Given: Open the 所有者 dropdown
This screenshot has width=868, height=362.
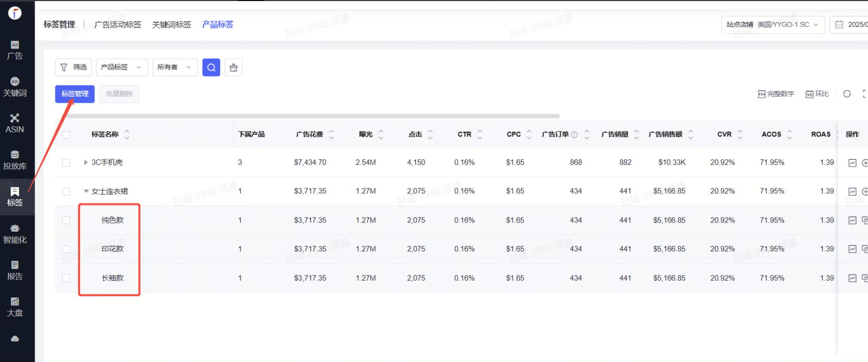Looking at the screenshot, I should 174,67.
